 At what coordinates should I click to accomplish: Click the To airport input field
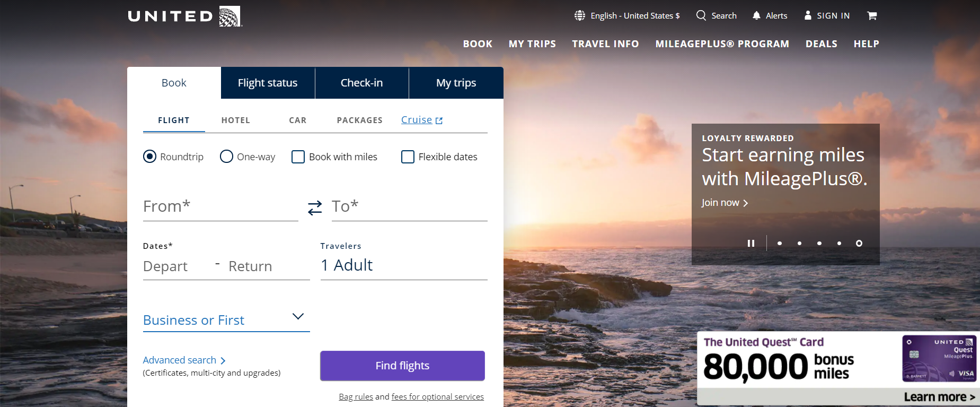coord(409,206)
